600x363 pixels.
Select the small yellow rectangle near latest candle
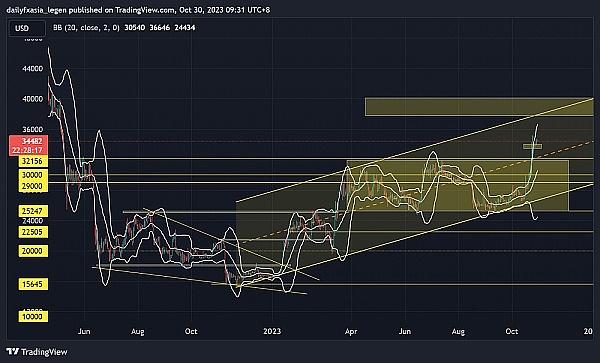(x=532, y=146)
